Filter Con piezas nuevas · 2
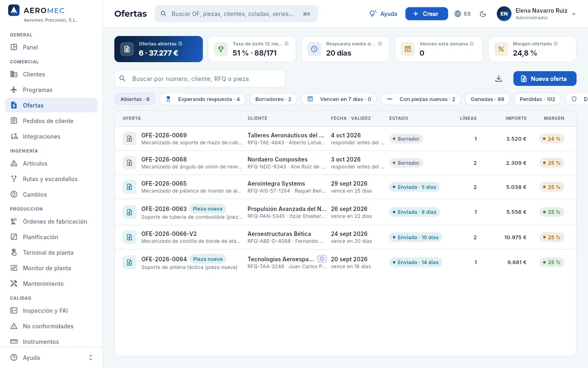The width and height of the screenshot is (588, 368). (421, 99)
